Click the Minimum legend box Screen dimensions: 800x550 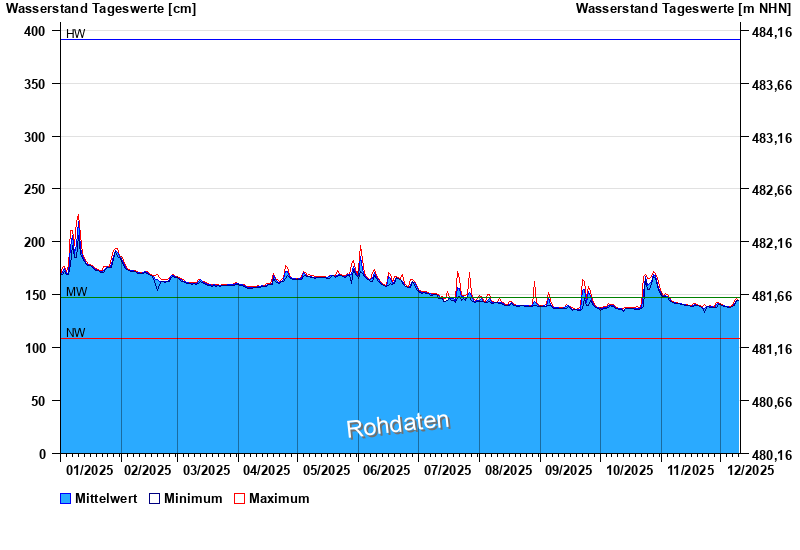pos(155,498)
